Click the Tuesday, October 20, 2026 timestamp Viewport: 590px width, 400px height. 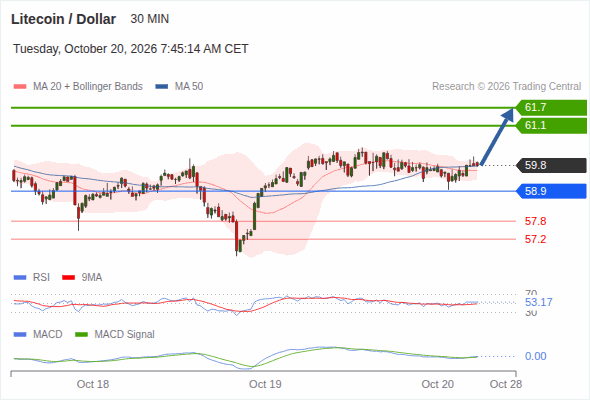[131, 49]
